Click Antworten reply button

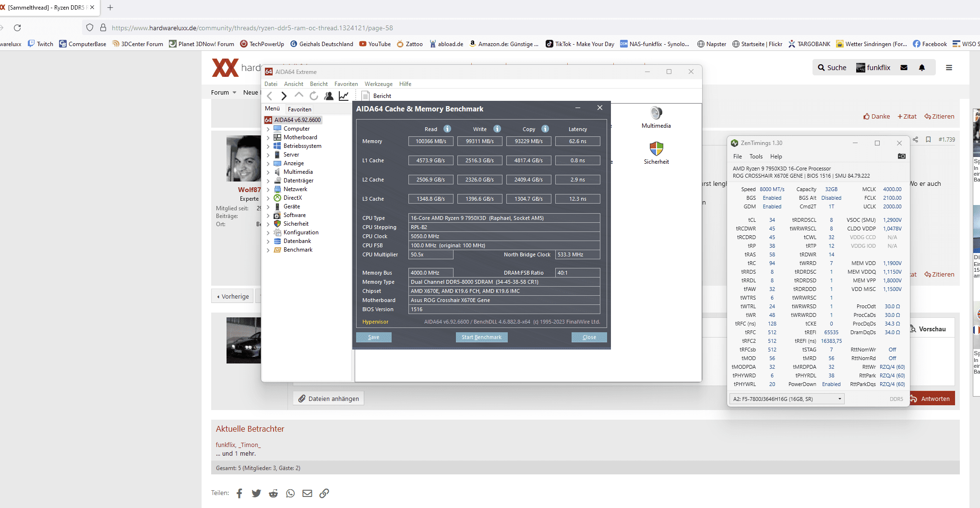click(932, 399)
